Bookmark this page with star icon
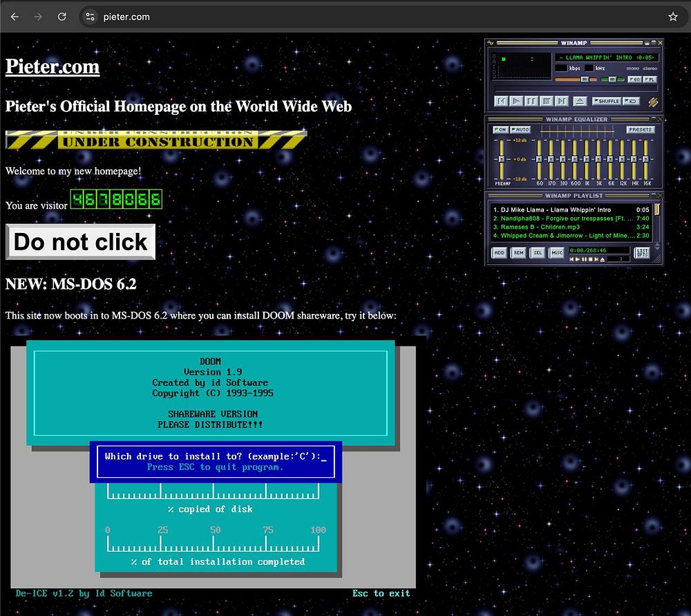Screen dimensions: 691x616 coord(672,17)
